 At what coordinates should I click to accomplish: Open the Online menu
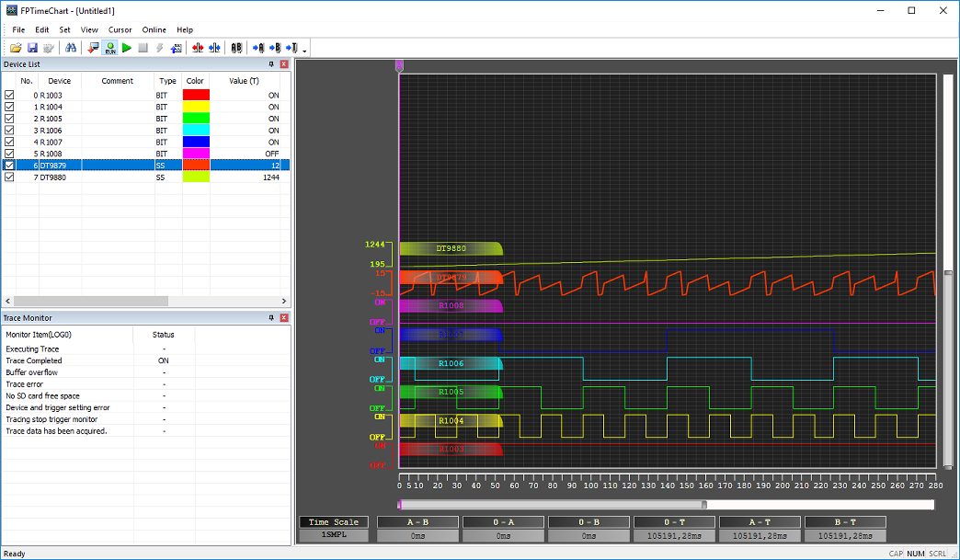click(154, 29)
